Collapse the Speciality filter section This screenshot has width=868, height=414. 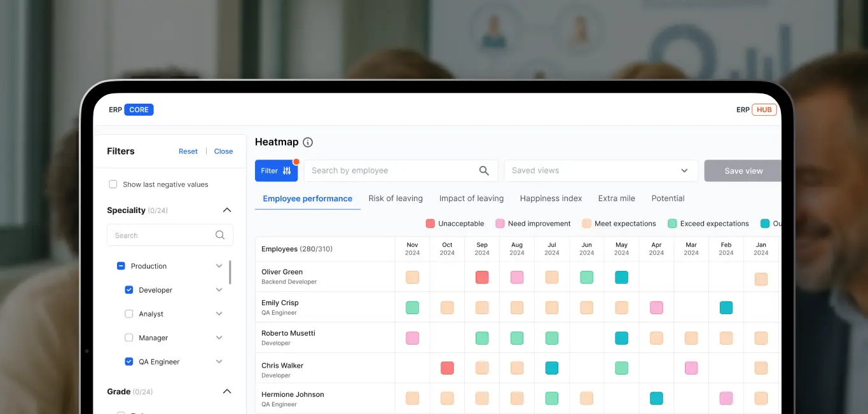227,210
